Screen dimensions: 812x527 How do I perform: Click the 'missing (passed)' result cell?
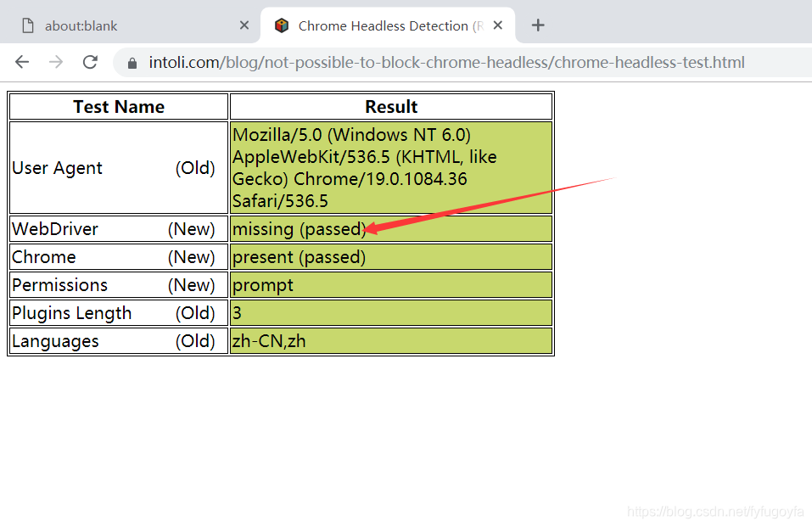pos(391,228)
